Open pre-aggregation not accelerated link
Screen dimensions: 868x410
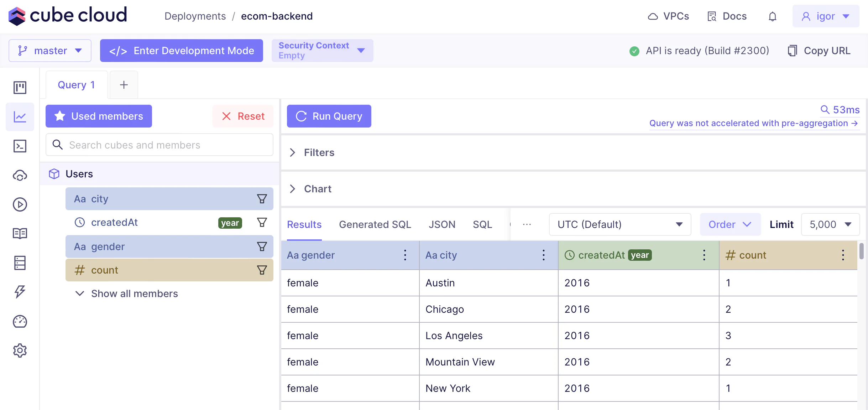tap(754, 123)
